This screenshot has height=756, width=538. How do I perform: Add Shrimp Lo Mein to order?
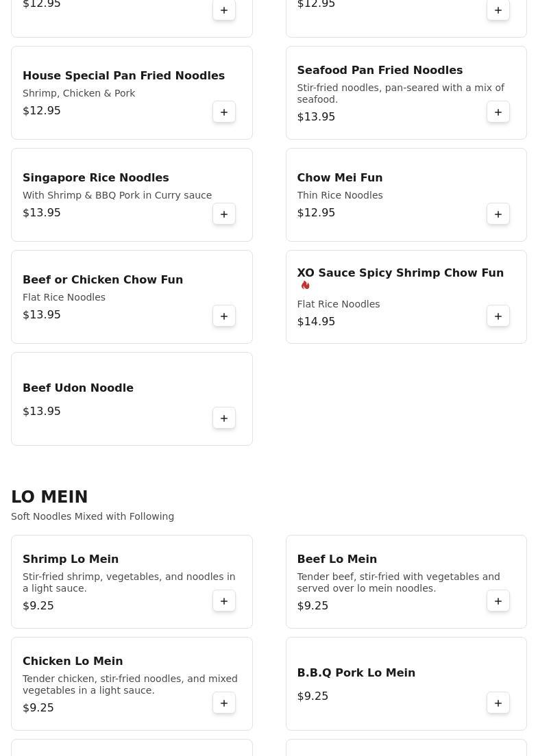click(x=224, y=601)
